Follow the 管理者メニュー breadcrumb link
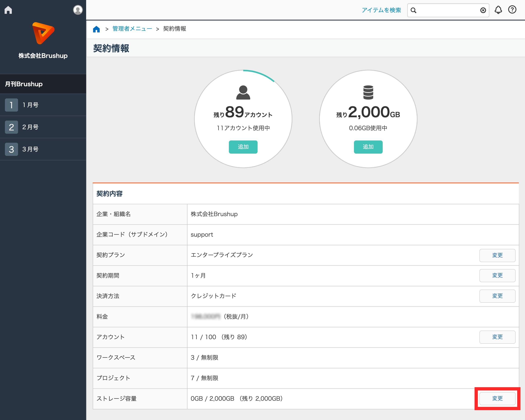525x420 pixels. point(132,29)
